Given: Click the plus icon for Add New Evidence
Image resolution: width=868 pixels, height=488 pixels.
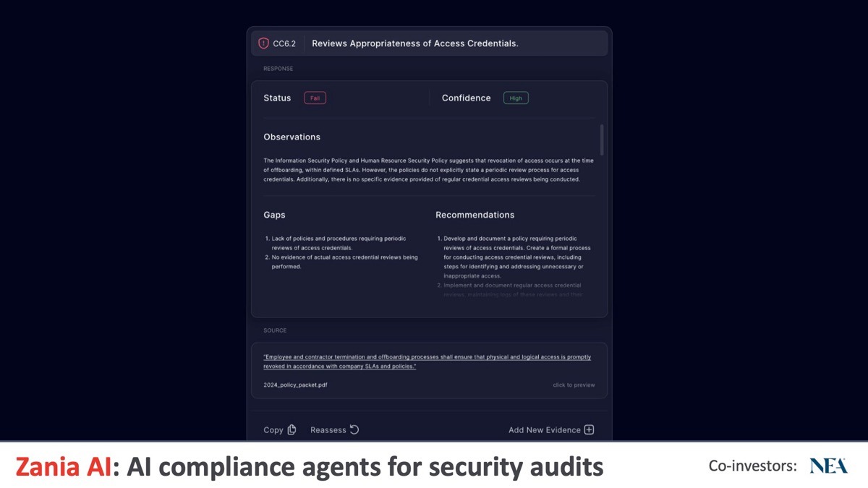Looking at the screenshot, I should pos(589,429).
